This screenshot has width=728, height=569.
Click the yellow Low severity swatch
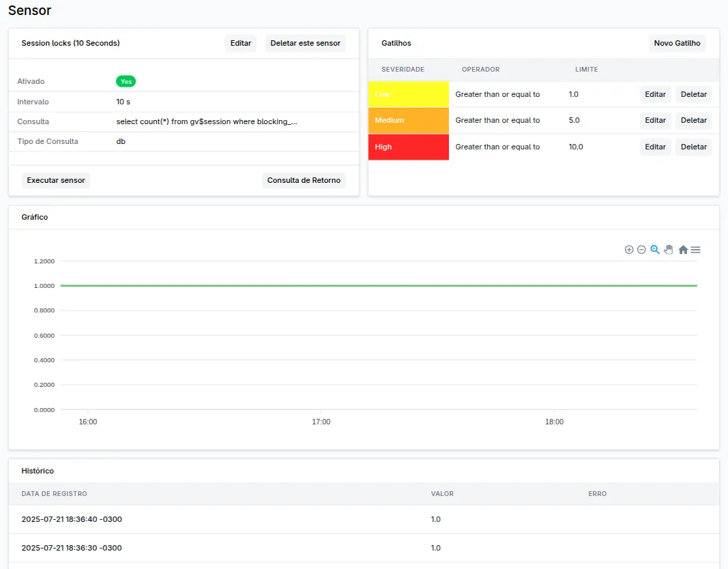pos(408,94)
